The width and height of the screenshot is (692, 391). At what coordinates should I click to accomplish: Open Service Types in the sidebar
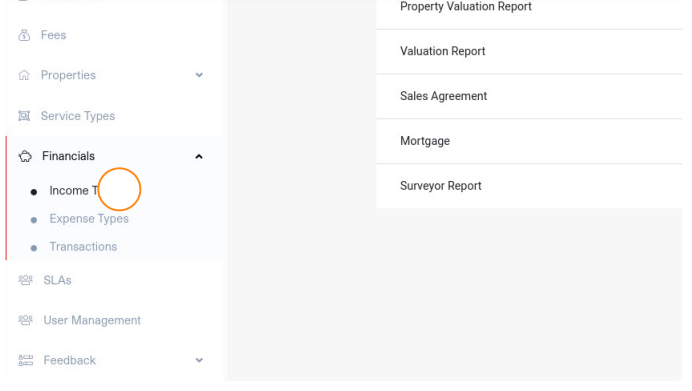(x=78, y=116)
